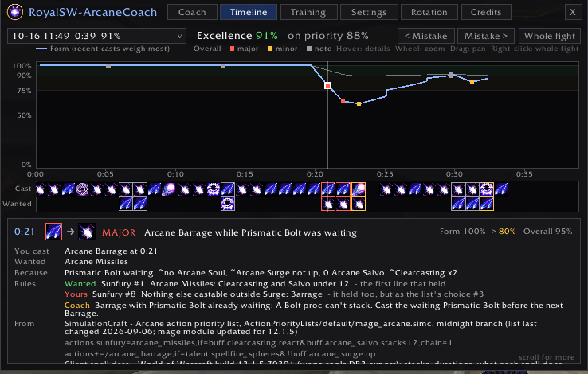Screen dimensions: 588x374
Task: Click the 'Excellence 91%' score text
Action: (237, 36)
